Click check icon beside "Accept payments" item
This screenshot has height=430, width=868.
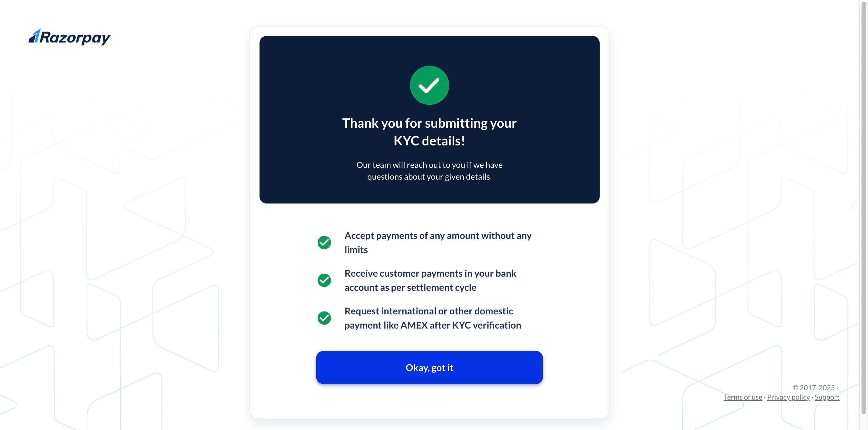pos(324,242)
